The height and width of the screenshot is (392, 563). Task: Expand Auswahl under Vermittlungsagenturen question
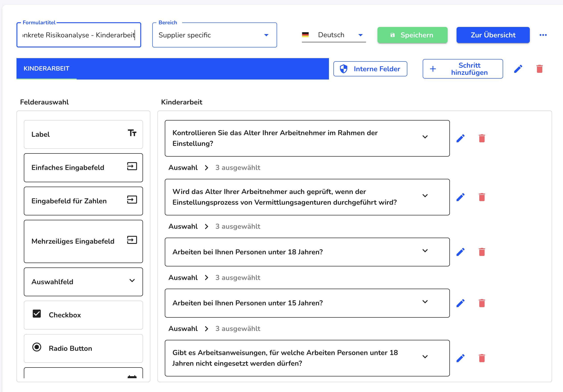point(206,227)
